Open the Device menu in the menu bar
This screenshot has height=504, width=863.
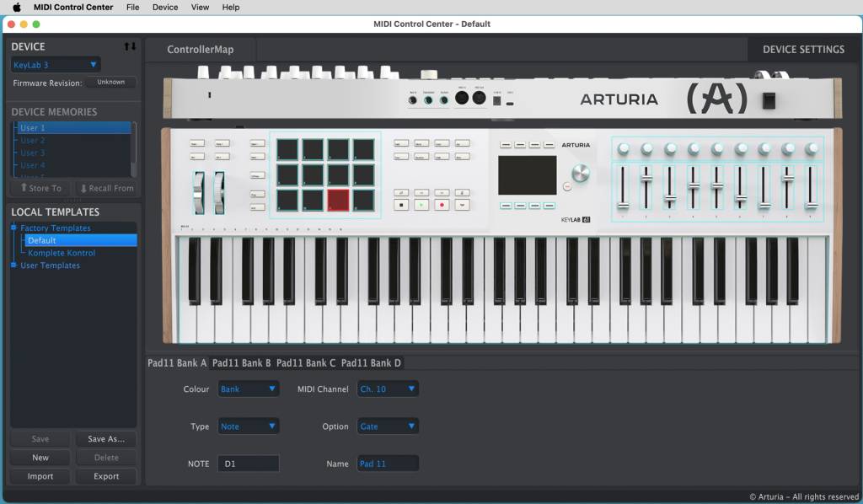point(164,7)
